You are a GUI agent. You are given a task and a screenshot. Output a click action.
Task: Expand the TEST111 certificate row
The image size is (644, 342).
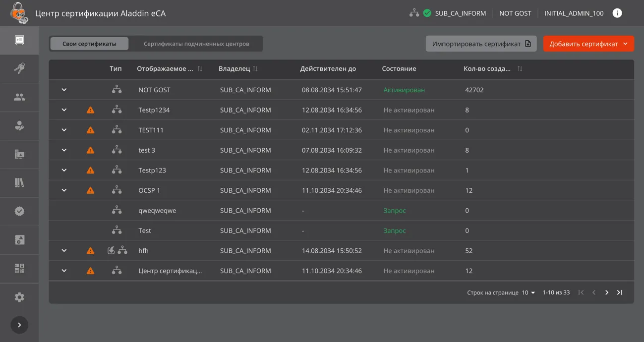[x=64, y=130]
